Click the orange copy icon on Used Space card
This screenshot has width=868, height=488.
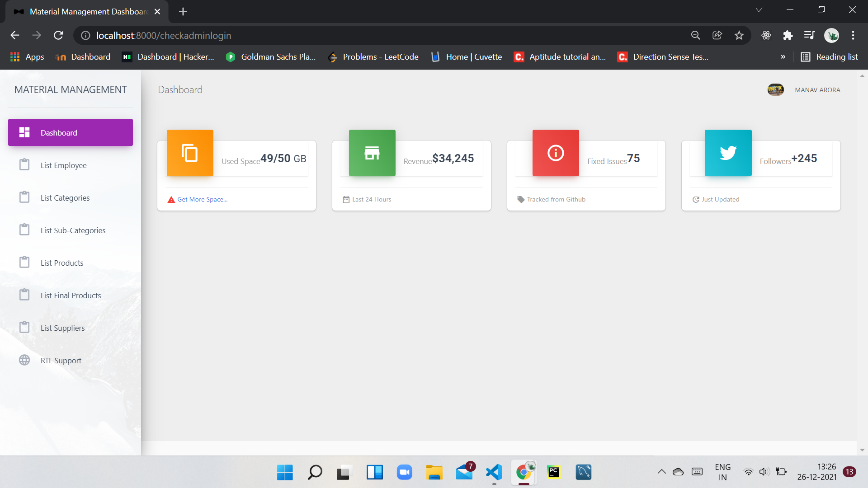(x=190, y=153)
